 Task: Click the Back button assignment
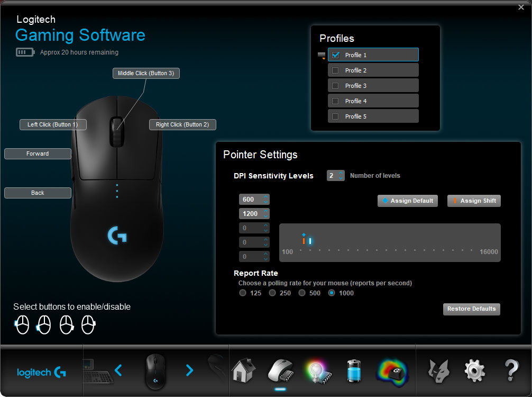click(38, 193)
